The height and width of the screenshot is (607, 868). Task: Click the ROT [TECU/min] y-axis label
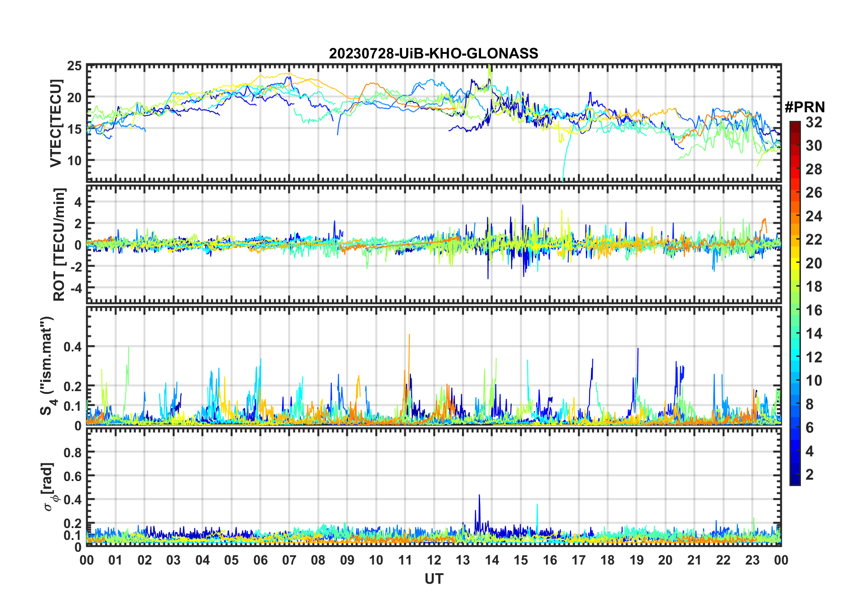pos(59,244)
